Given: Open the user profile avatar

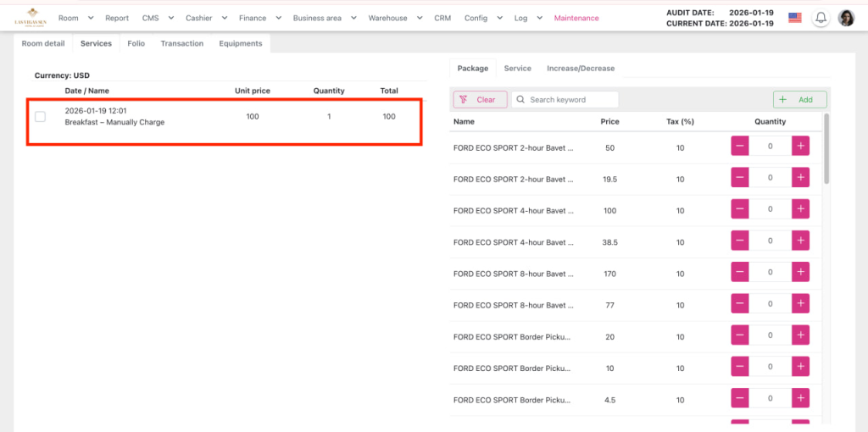Looking at the screenshot, I should coord(846,18).
